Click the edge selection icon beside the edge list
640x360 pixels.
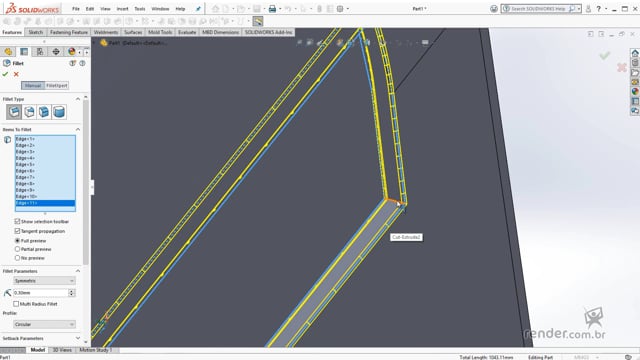pos(7,140)
